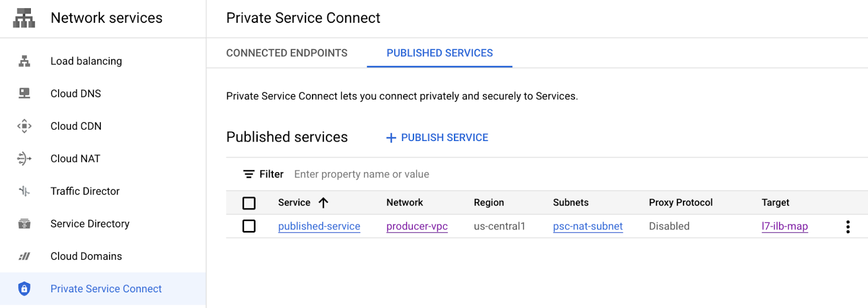Click the Cloud NAT sidebar icon
The width and height of the screenshot is (868, 308).
(24, 158)
